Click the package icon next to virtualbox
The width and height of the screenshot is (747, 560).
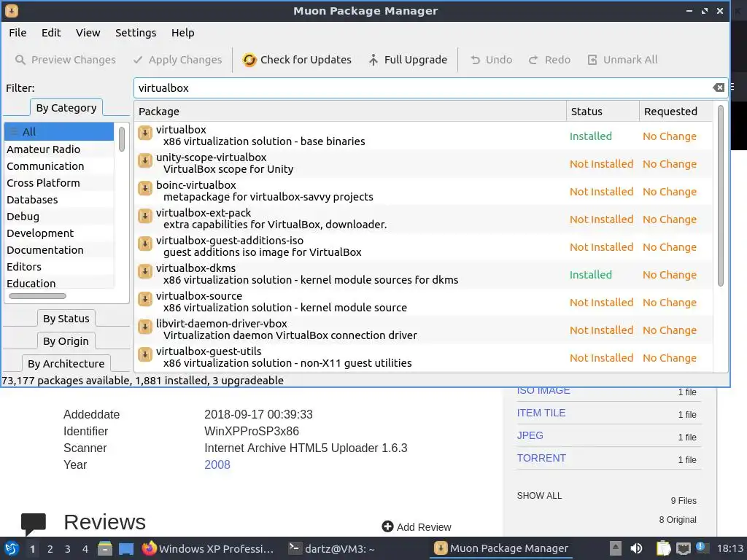pos(145,133)
